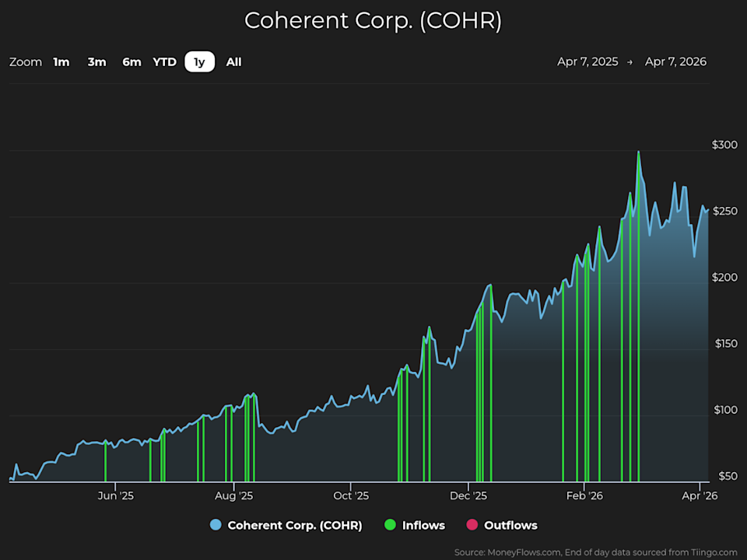Click the green Inflows legend dot
Viewport: 747px width, 560px height.
(390, 525)
